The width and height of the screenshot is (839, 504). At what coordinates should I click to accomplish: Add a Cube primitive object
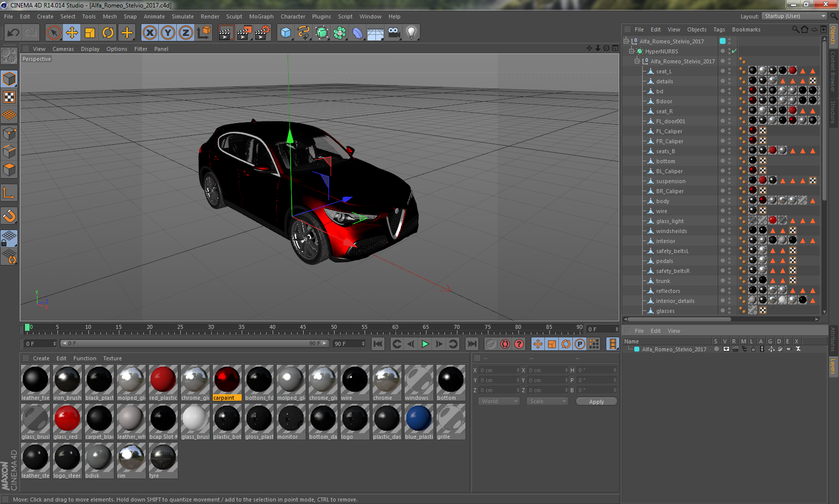tap(286, 33)
